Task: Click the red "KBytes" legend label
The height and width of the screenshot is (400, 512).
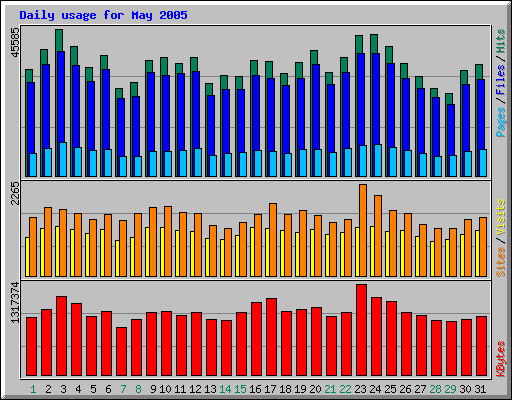Action: pos(501,359)
